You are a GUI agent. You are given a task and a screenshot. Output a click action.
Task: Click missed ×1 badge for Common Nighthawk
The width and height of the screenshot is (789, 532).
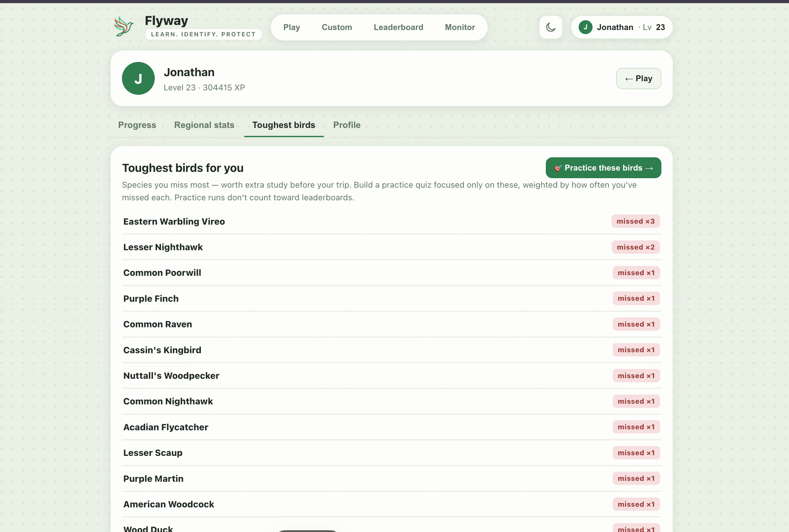click(x=636, y=401)
